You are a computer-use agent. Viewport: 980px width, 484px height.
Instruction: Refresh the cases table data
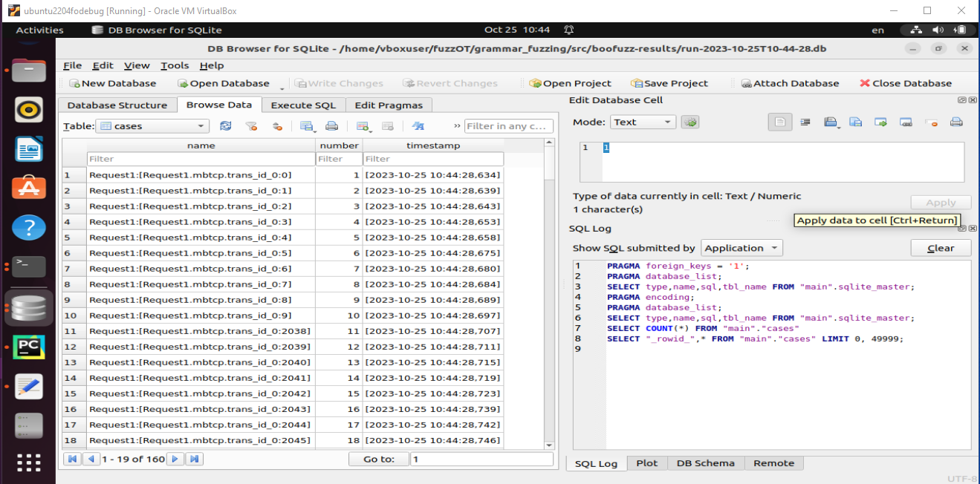click(226, 125)
